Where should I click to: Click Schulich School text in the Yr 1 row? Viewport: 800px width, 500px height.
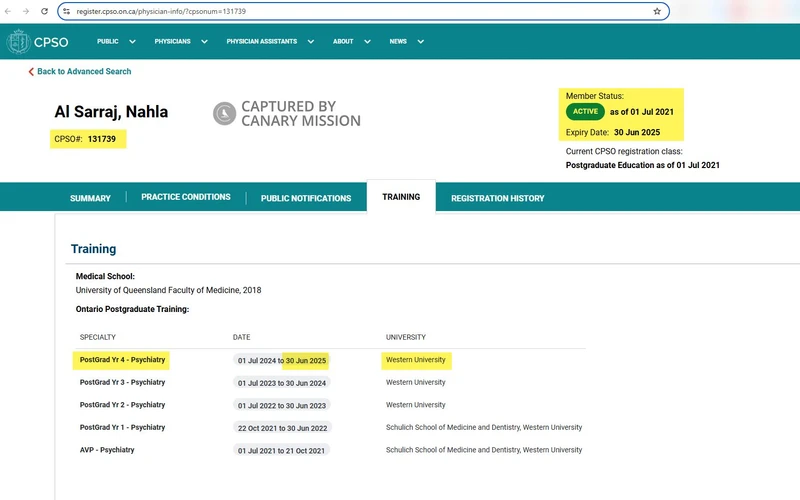(x=484, y=427)
